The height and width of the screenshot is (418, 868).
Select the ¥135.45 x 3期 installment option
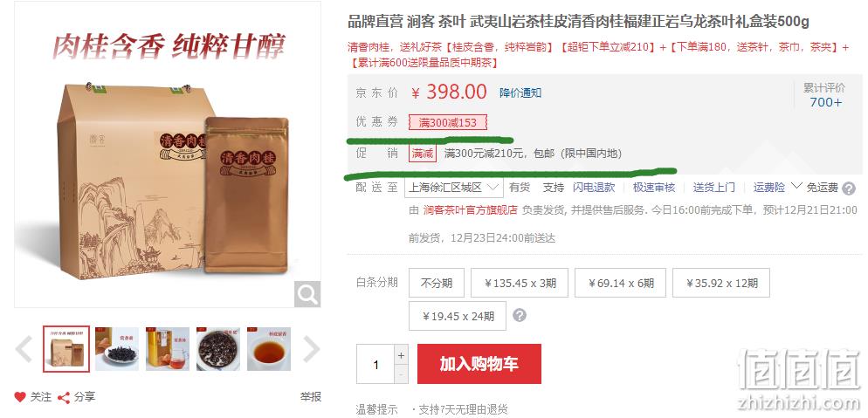(520, 283)
